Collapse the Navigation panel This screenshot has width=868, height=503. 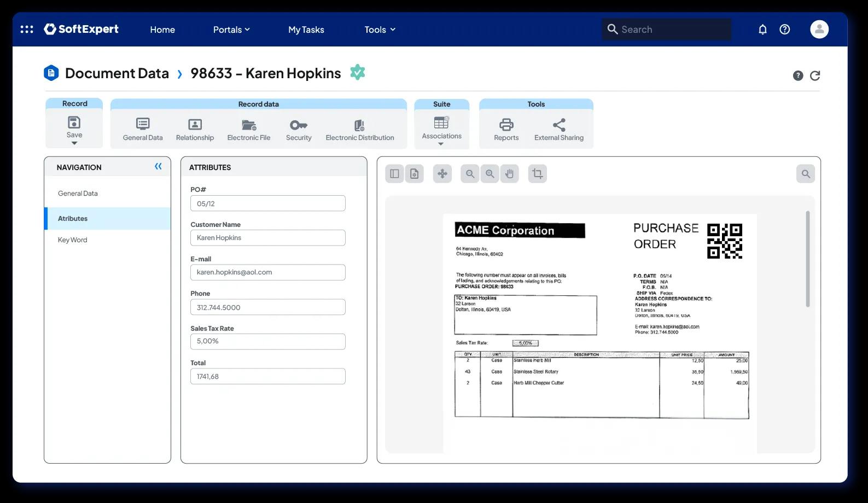point(158,166)
